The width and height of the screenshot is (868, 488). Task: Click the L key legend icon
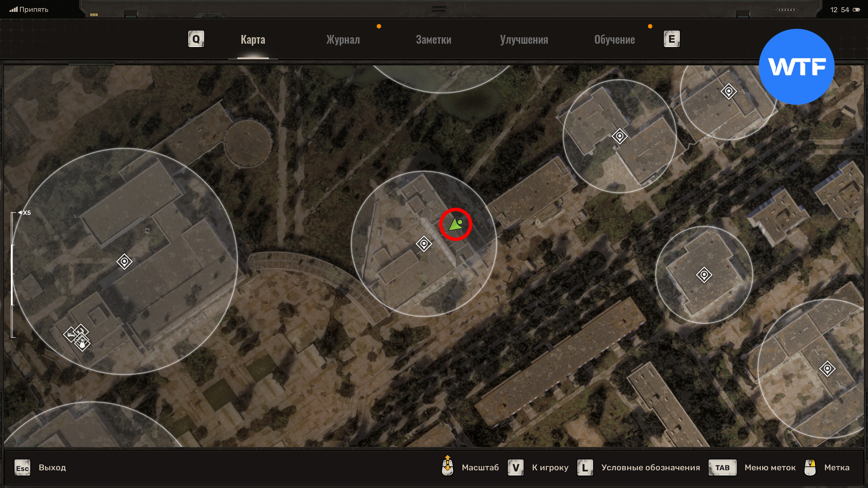[585, 468]
